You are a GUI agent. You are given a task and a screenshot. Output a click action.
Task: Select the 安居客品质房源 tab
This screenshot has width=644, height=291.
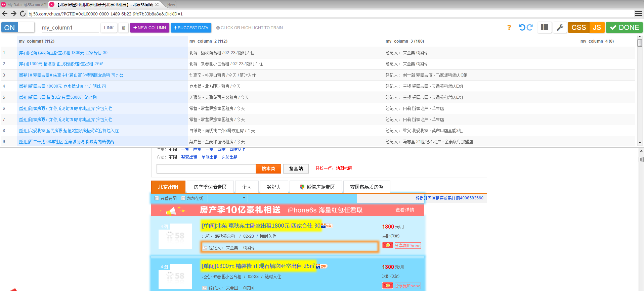(x=367, y=187)
